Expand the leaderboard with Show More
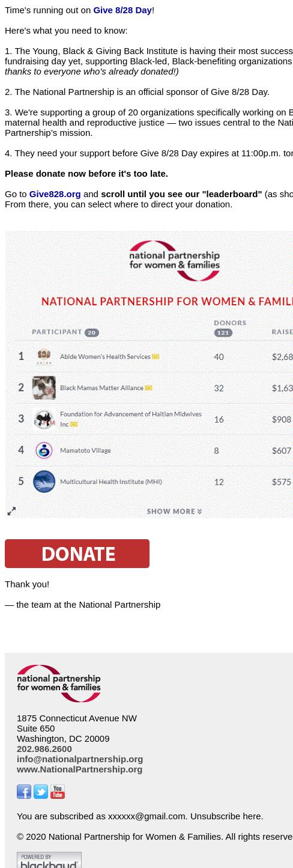Viewport: 293px width, 868px height. 174,512
